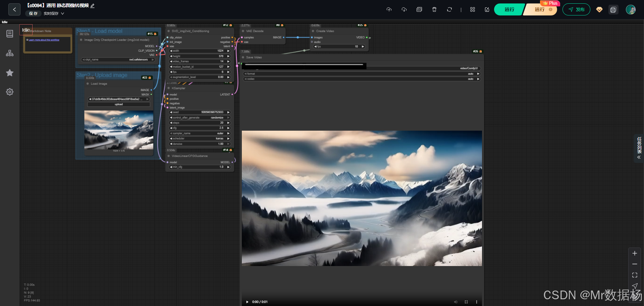Decrease the height value with left arrow
The width and height of the screenshot is (644, 306).
[171, 56]
